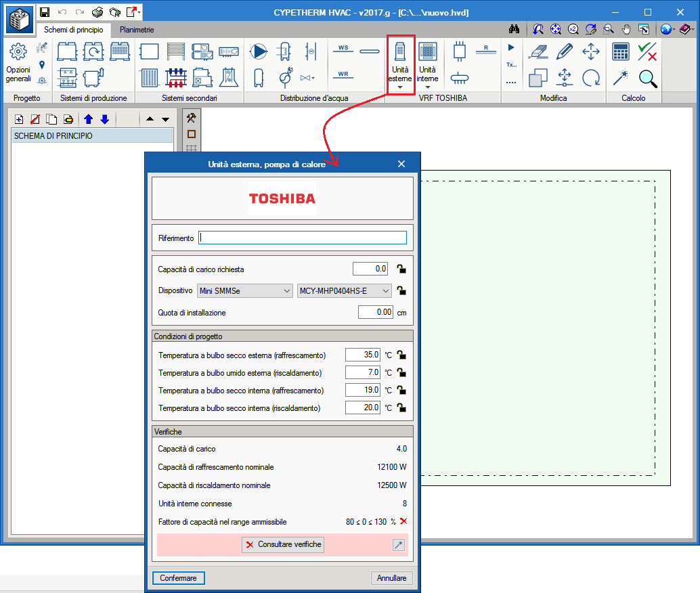Image resolution: width=700 pixels, height=593 pixels.
Task: Click the wand icon beside Consultare verifiche
Action: coord(398,545)
